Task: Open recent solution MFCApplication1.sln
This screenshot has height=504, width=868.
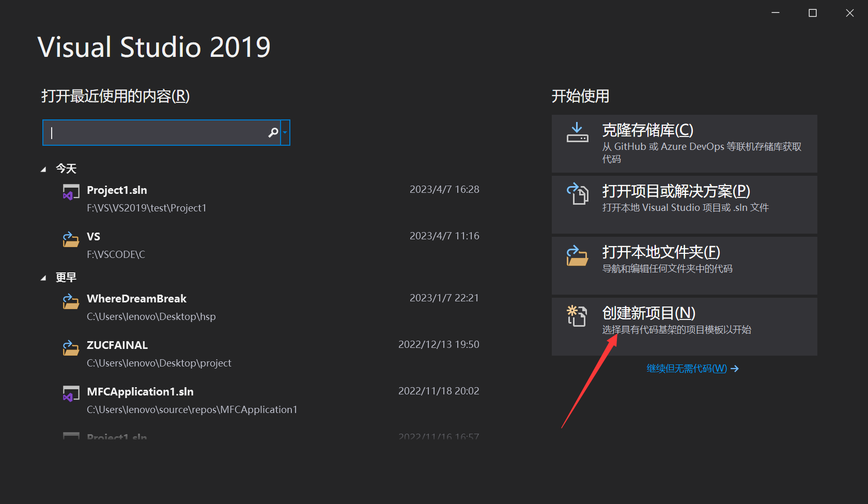Action: [x=140, y=392]
